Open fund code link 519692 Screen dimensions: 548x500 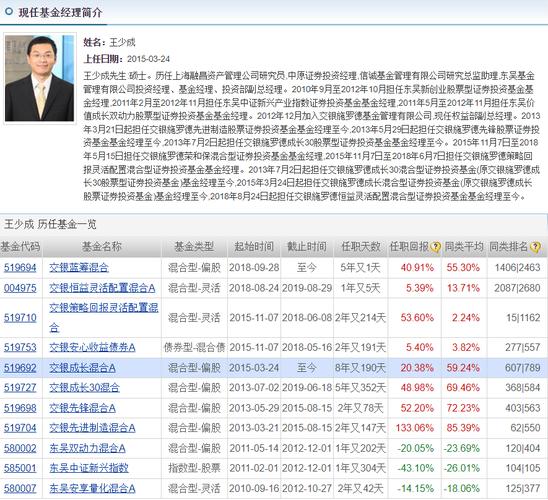point(20,368)
